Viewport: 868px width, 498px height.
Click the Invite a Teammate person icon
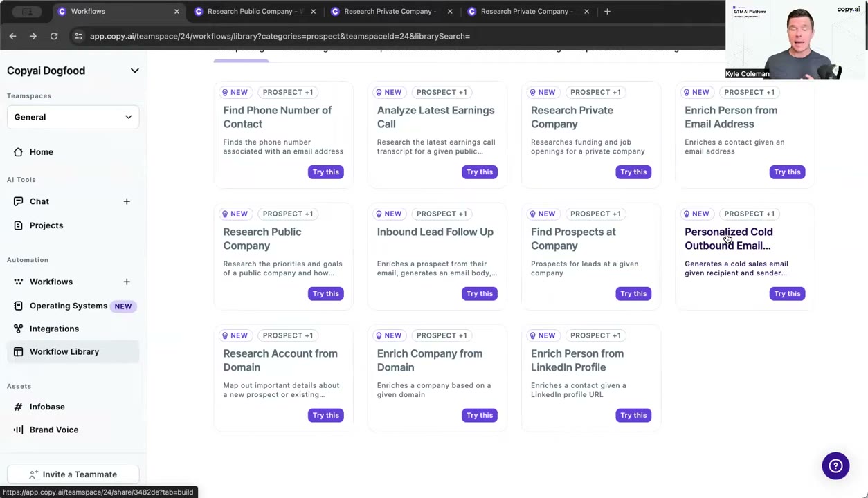point(33,474)
